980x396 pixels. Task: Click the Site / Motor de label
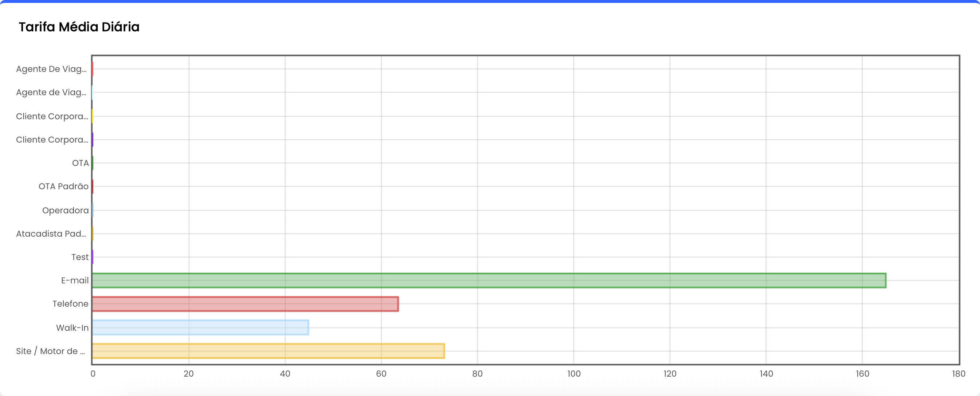(x=51, y=351)
